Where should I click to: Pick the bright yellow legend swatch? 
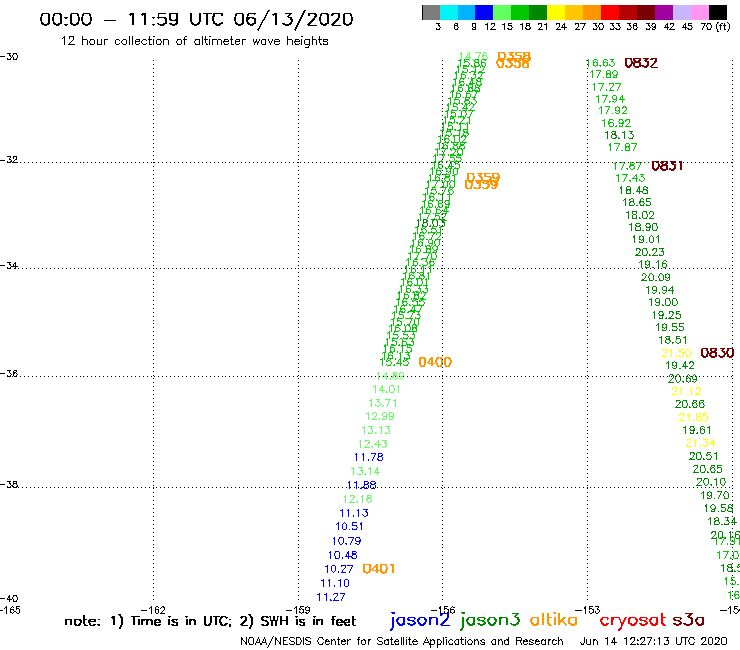coord(556,12)
